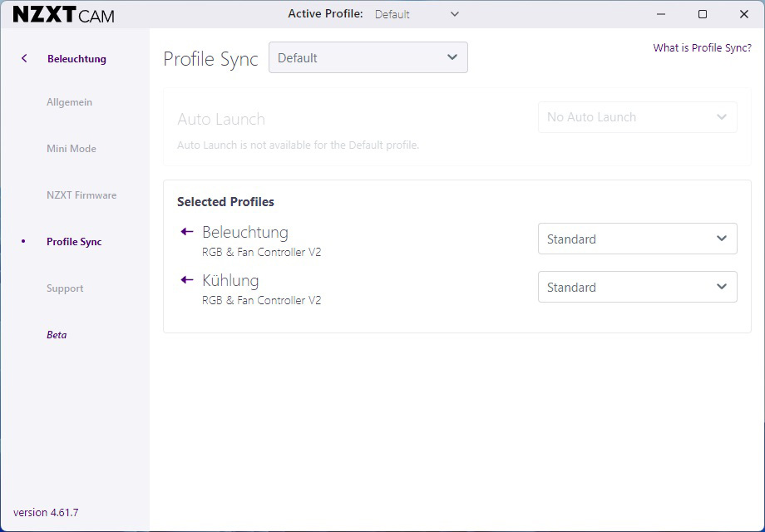This screenshot has height=532, width=765.
Task: Select Profile Sync in the sidebar
Action: tap(74, 242)
